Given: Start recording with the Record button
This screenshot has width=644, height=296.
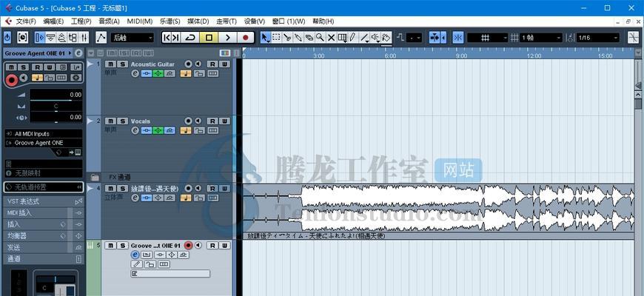Looking at the screenshot, I should [x=246, y=38].
